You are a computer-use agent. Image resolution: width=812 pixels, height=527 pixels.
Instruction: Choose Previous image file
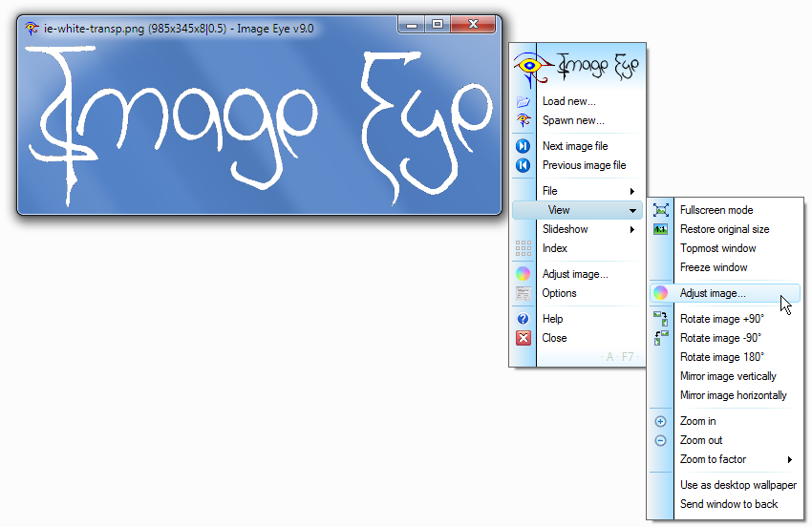pyautogui.click(x=584, y=165)
